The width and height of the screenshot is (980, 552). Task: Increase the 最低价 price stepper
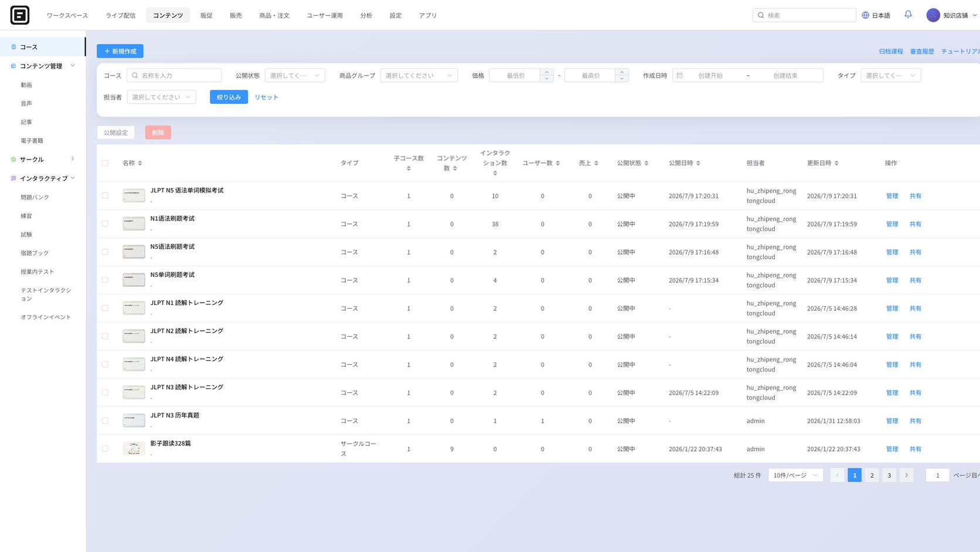point(546,72)
